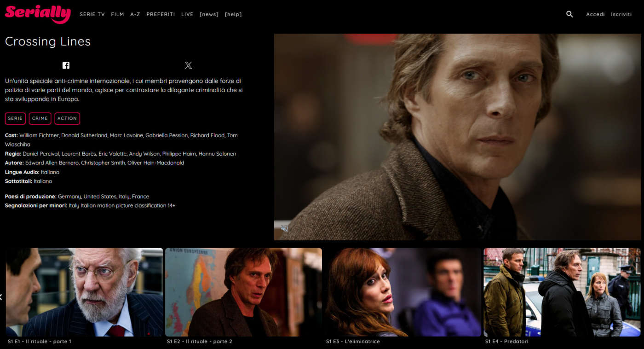Image resolution: width=644 pixels, height=349 pixels.
Task: Select the ACTION genre tag
Action: click(67, 118)
